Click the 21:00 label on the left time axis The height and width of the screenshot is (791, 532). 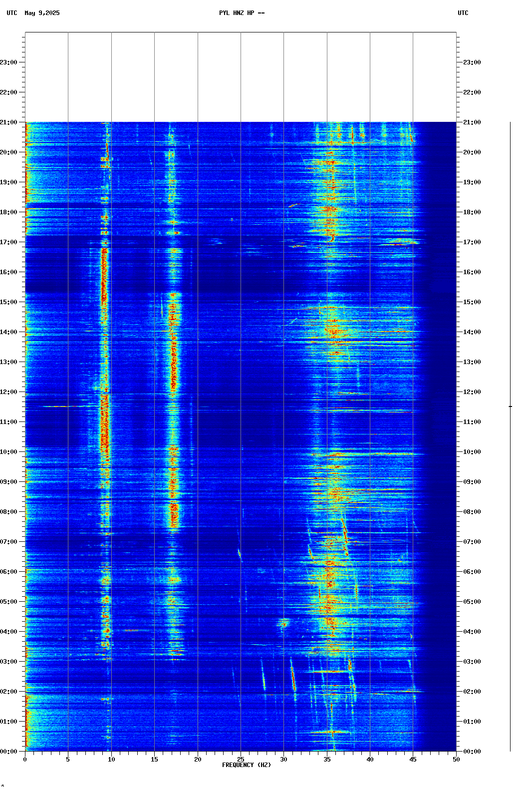coord(8,122)
